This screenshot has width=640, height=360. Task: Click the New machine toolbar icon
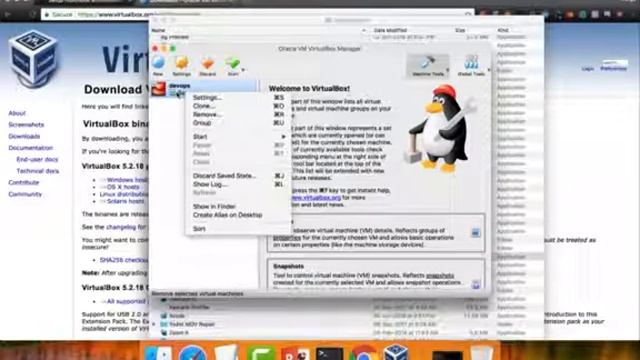[x=158, y=66]
